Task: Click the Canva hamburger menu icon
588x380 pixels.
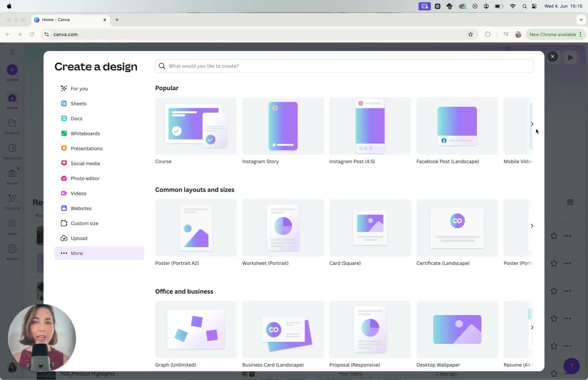Action: tap(12, 52)
